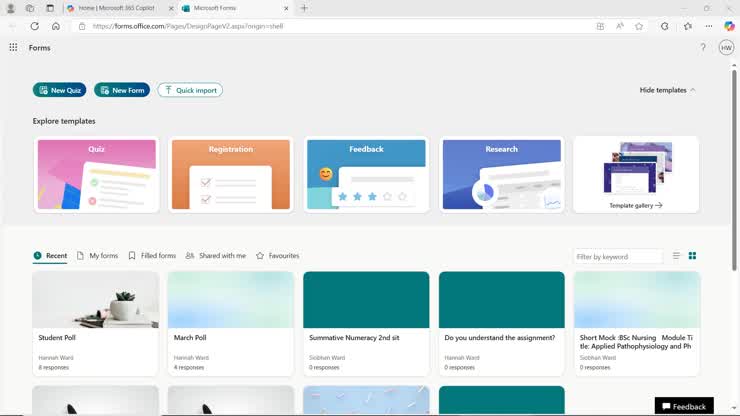The width and height of the screenshot is (740, 416).
Task: Open Do you understand the assignment form
Action: [x=502, y=323]
